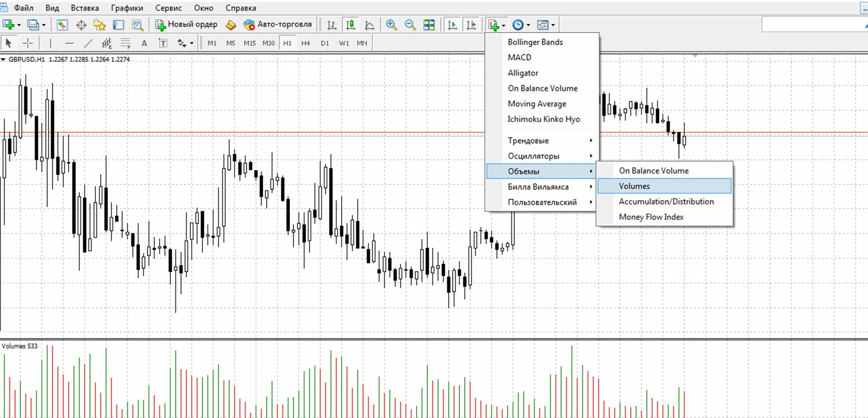Click the Новый ордер button

(x=186, y=24)
